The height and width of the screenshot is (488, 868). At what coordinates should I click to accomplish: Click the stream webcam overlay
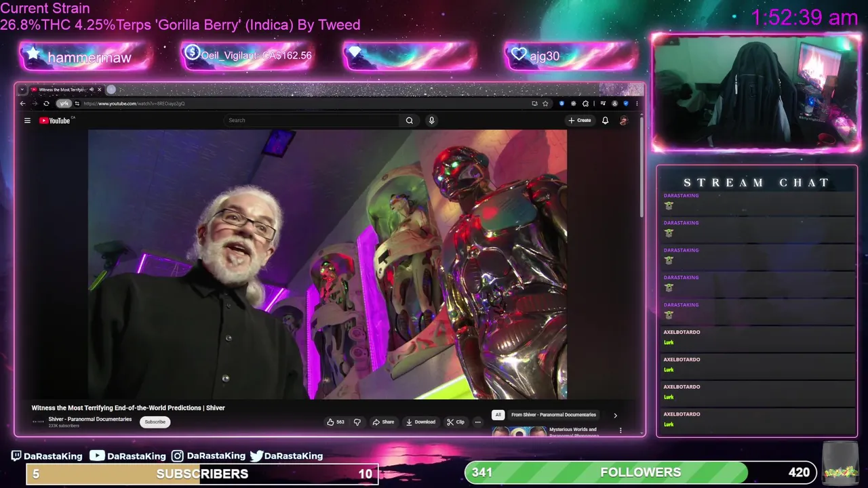coord(756,93)
